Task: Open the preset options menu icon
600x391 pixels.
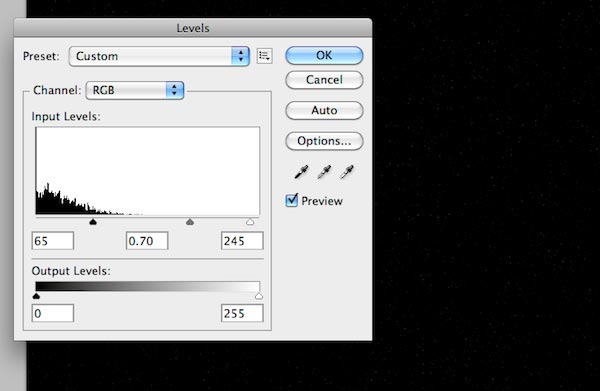Action: pos(264,56)
